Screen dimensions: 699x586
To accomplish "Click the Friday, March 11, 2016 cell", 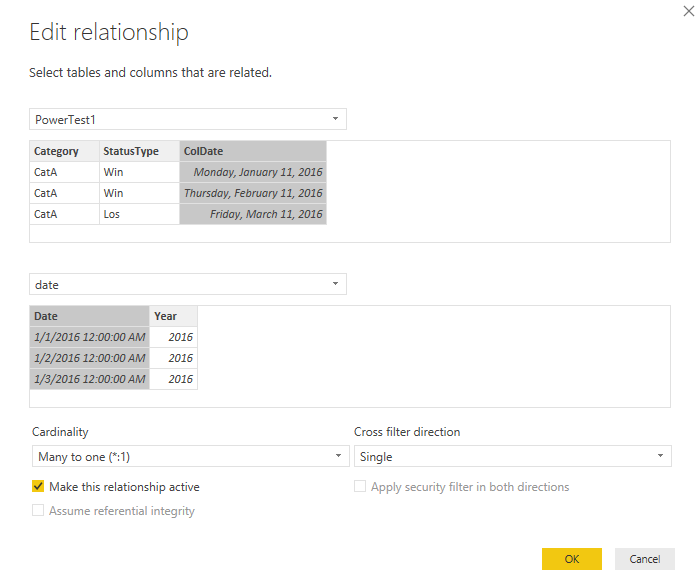I will tap(253, 214).
